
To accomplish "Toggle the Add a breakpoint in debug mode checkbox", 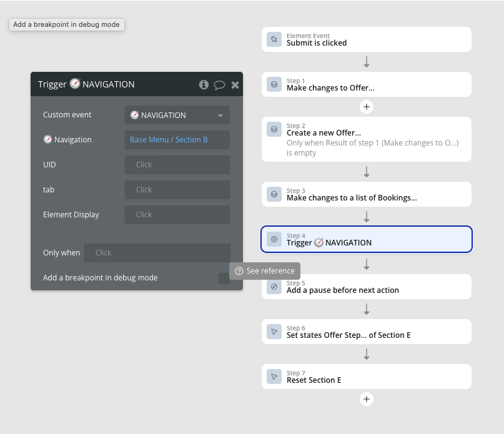I will [224, 279].
